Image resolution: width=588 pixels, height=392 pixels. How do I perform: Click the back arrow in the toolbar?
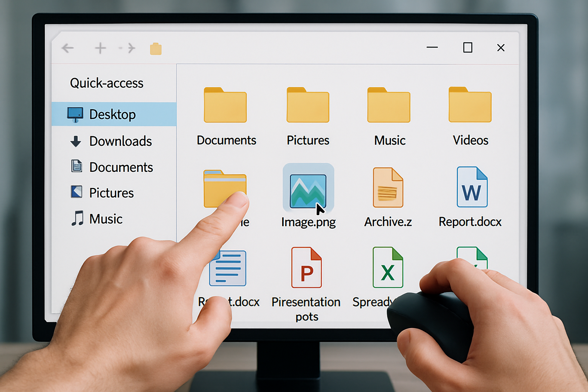[68, 48]
